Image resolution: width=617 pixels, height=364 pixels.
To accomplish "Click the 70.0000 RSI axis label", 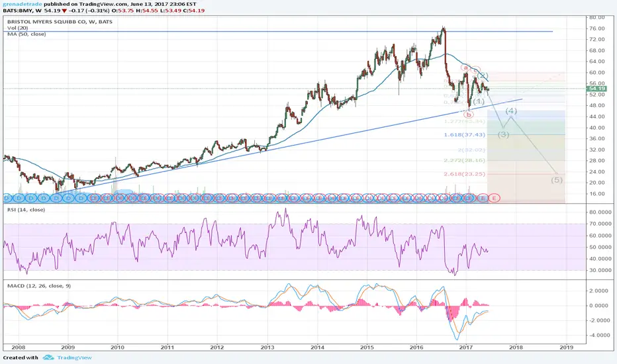I will tap(600, 224).
